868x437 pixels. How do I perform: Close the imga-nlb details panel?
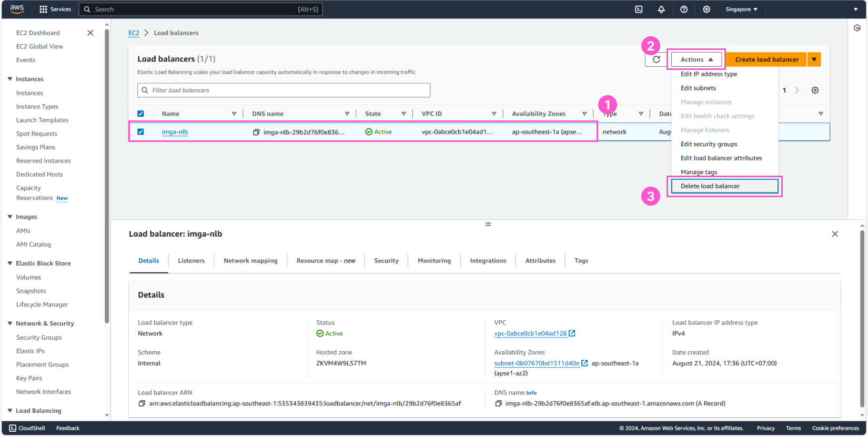tap(835, 234)
